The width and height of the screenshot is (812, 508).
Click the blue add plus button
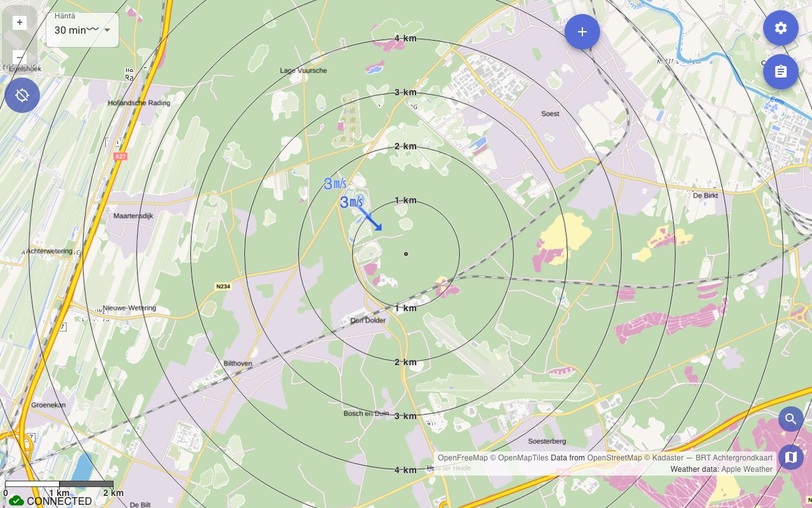[x=582, y=32]
